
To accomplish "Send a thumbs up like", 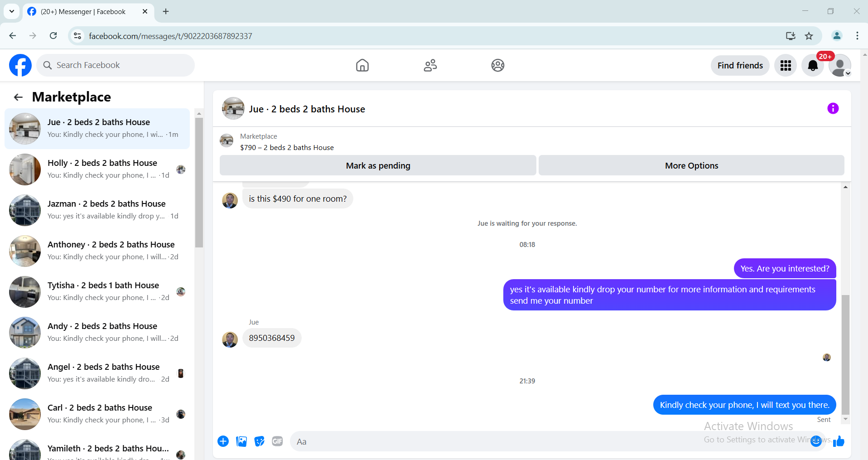I will (x=839, y=441).
